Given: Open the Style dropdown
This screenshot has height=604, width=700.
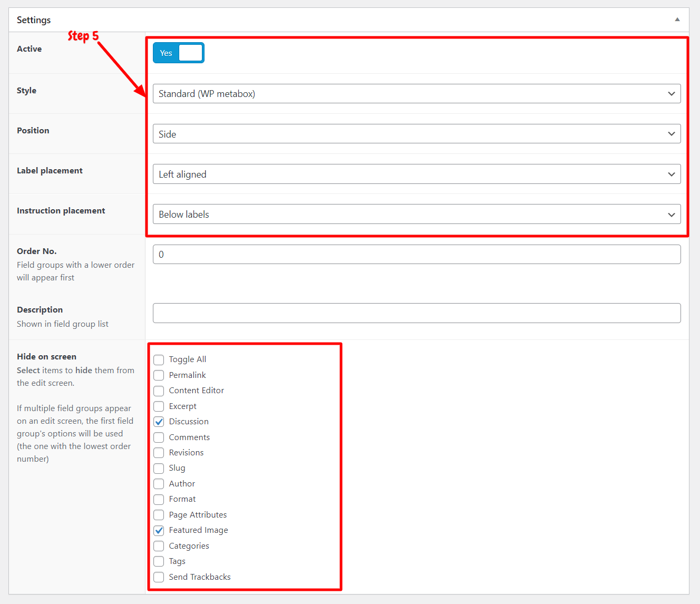Looking at the screenshot, I should tap(416, 94).
